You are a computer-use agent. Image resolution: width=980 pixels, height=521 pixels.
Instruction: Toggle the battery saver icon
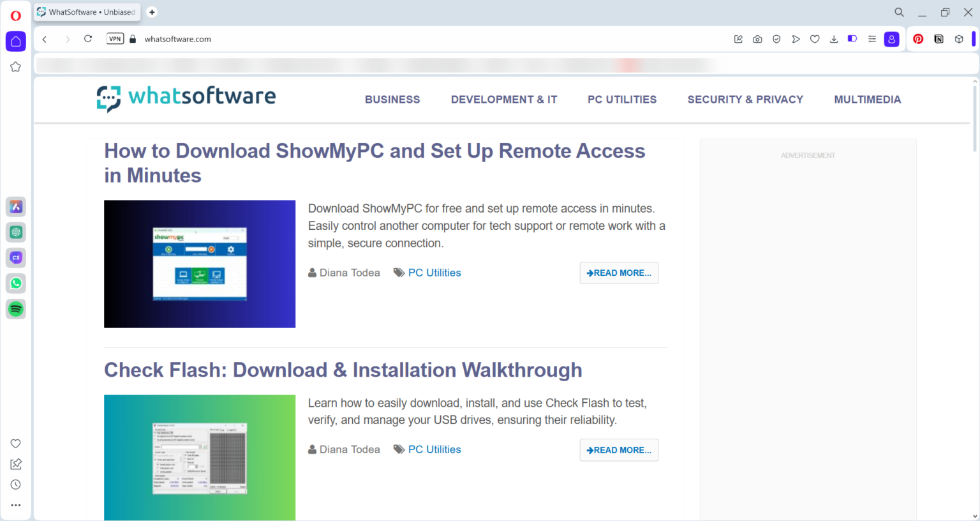(x=852, y=39)
